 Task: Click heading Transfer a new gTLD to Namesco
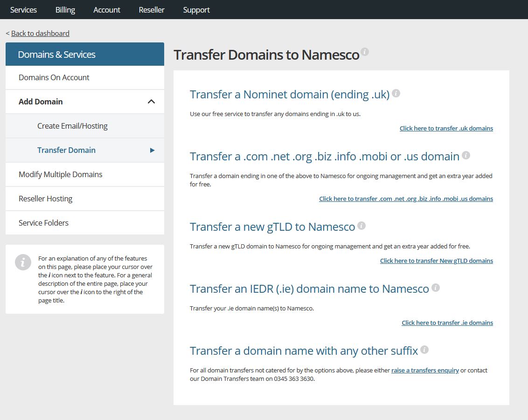[x=272, y=227]
